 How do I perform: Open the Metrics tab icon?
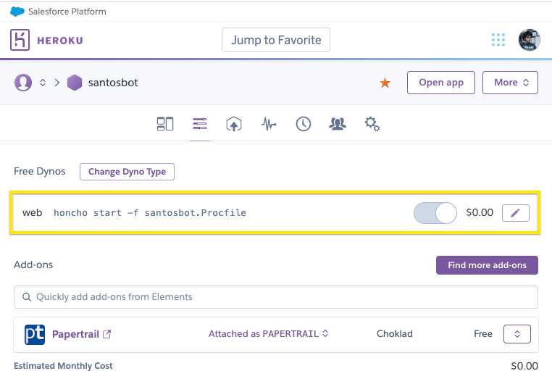(x=269, y=124)
